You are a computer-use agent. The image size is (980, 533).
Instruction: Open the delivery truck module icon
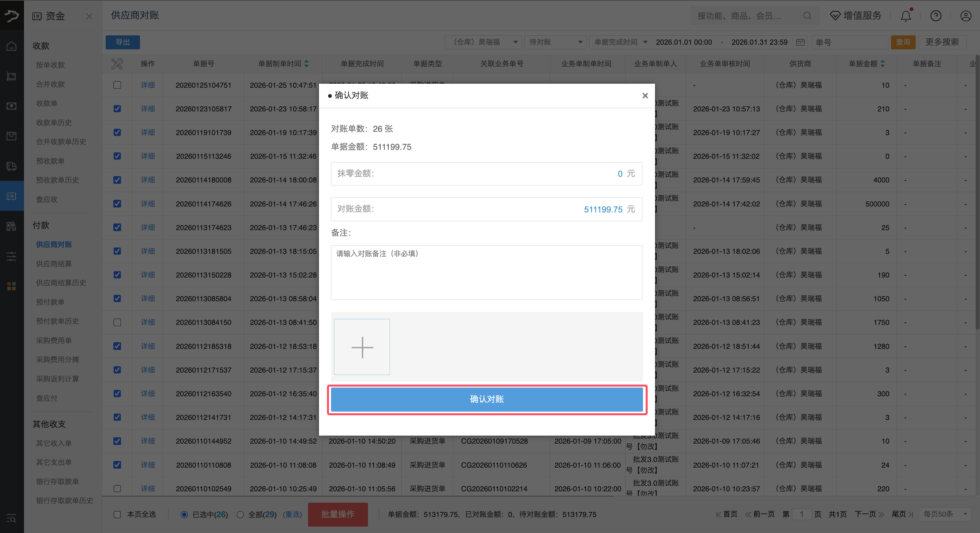click(11, 166)
